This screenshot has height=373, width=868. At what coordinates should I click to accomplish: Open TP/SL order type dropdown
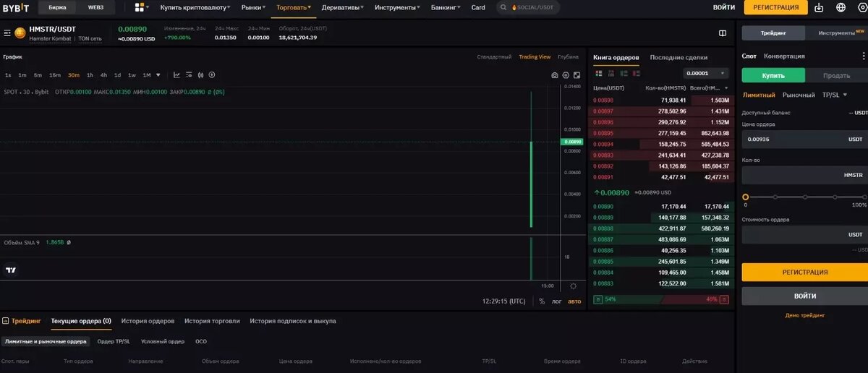click(835, 95)
